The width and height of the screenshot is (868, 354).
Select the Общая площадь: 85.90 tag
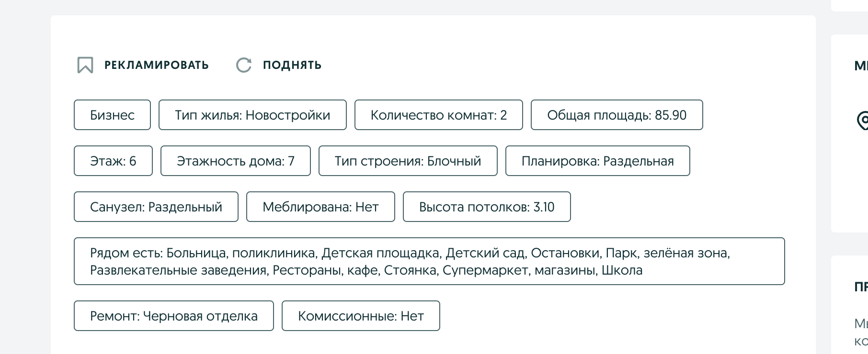617,115
